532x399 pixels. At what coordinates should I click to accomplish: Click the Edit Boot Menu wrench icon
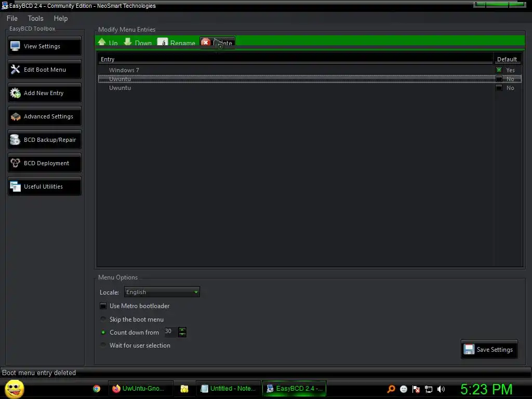15,70
